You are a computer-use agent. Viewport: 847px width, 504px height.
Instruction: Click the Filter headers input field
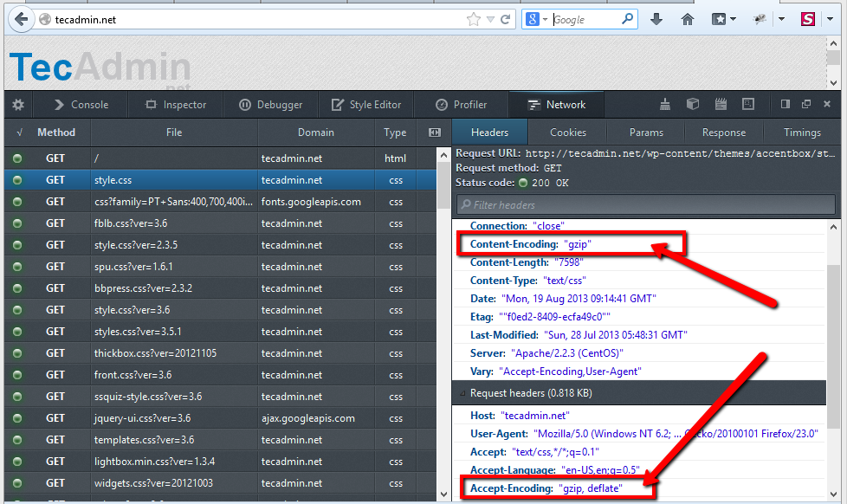tap(645, 205)
